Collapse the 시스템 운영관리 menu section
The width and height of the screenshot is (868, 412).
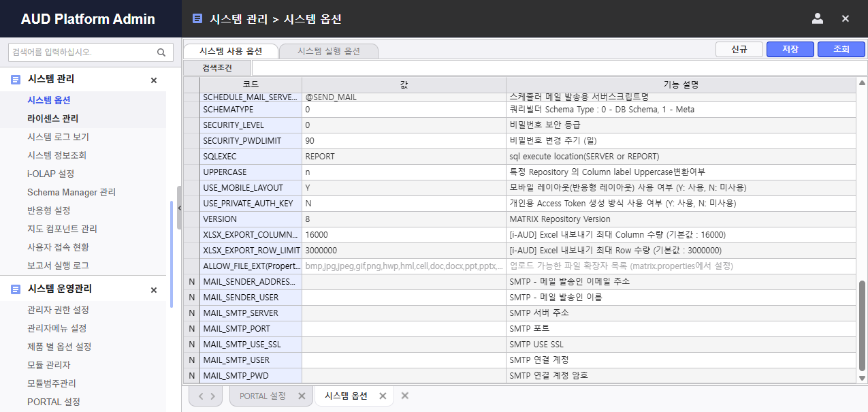[154, 290]
